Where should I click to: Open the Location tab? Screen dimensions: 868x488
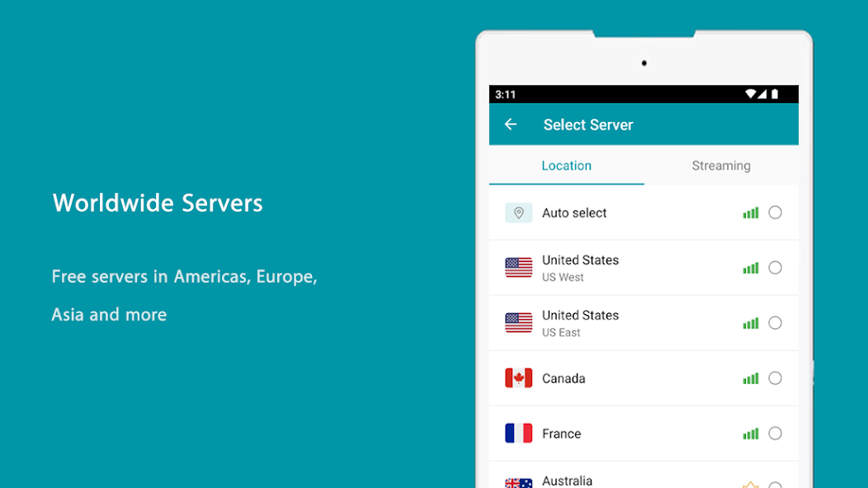tap(567, 165)
